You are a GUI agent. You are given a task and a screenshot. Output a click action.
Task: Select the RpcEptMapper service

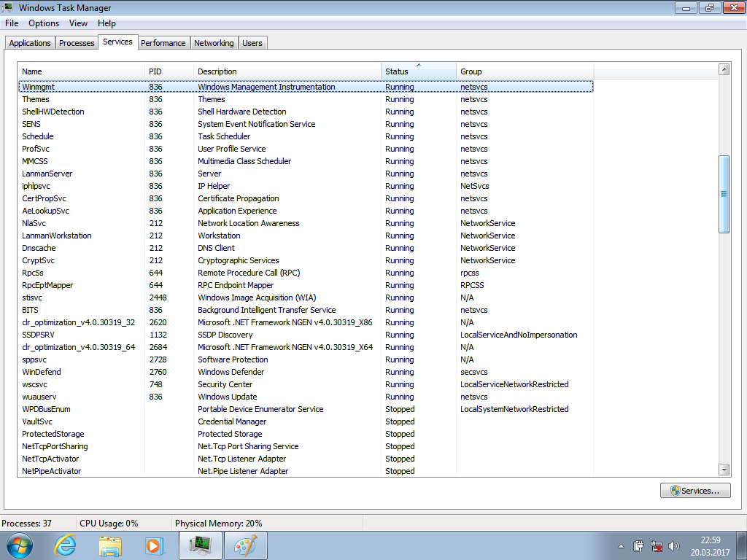coord(47,285)
